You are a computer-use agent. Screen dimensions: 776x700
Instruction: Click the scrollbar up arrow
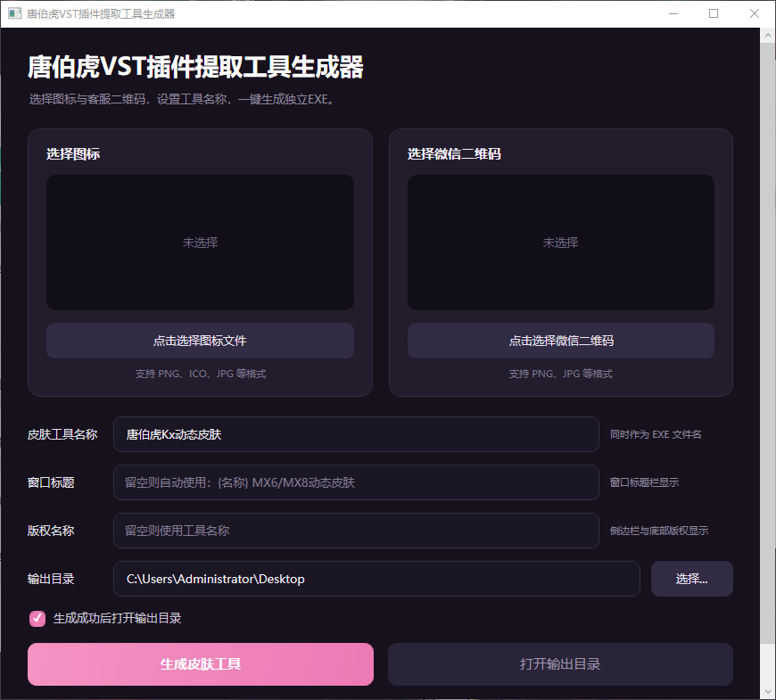tap(768, 36)
